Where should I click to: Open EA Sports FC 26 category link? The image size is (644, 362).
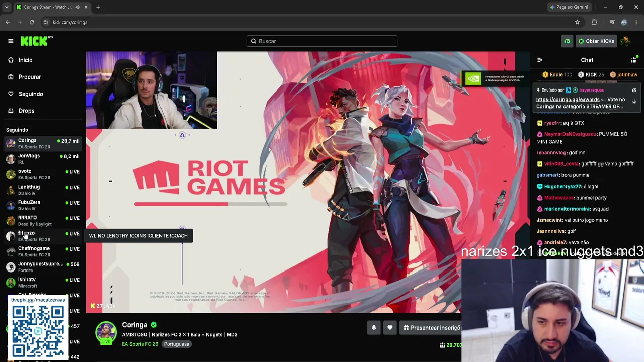click(x=140, y=344)
